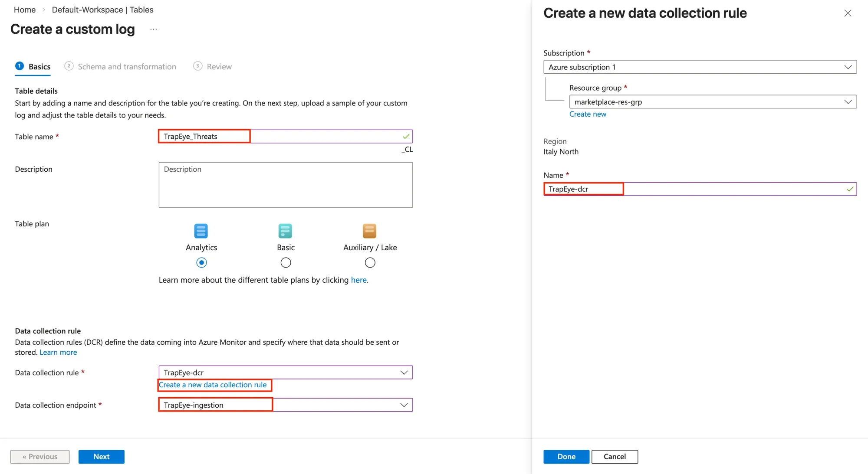Click the Auxiliary / Lake plan icon

pyautogui.click(x=369, y=231)
